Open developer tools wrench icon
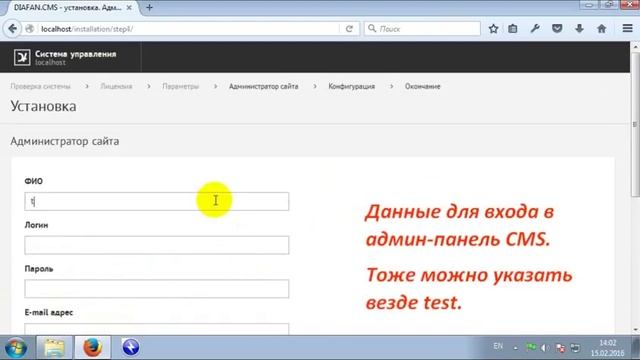Image resolution: width=640 pixels, height=360 pixels. click(x=535, y=29)
